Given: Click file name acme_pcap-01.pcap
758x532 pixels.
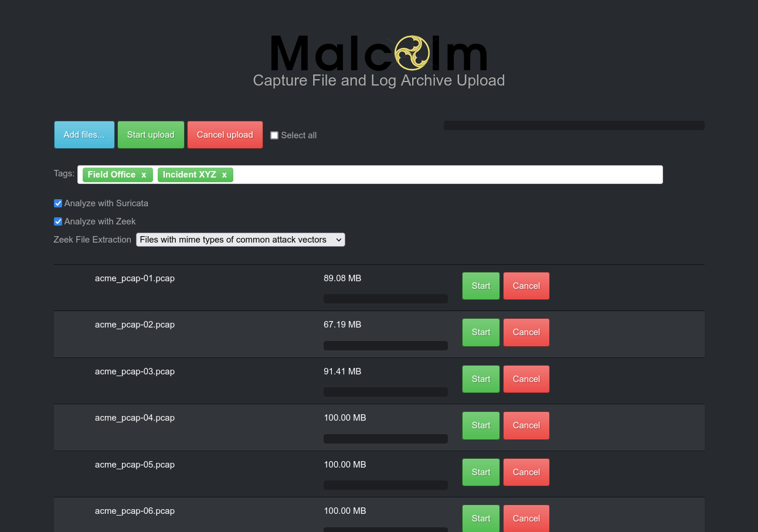Looking at the screenshot, I should [x=135, y=278].
